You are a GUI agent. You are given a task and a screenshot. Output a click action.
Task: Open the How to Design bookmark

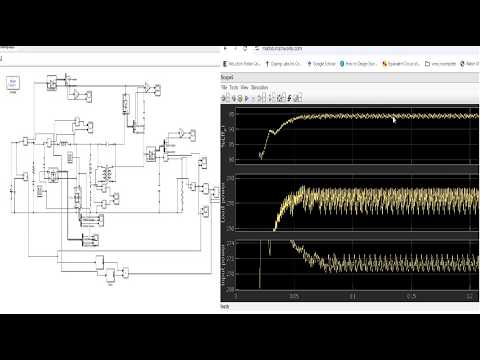358,63
